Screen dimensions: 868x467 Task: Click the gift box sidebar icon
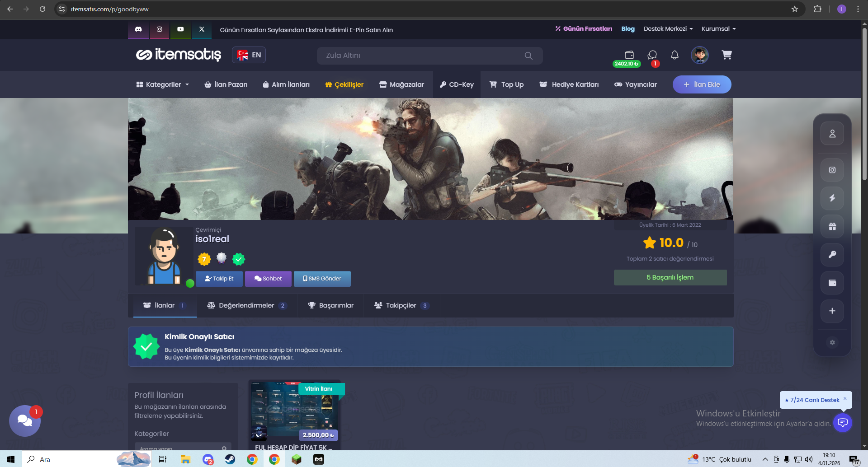pos(832,227)
